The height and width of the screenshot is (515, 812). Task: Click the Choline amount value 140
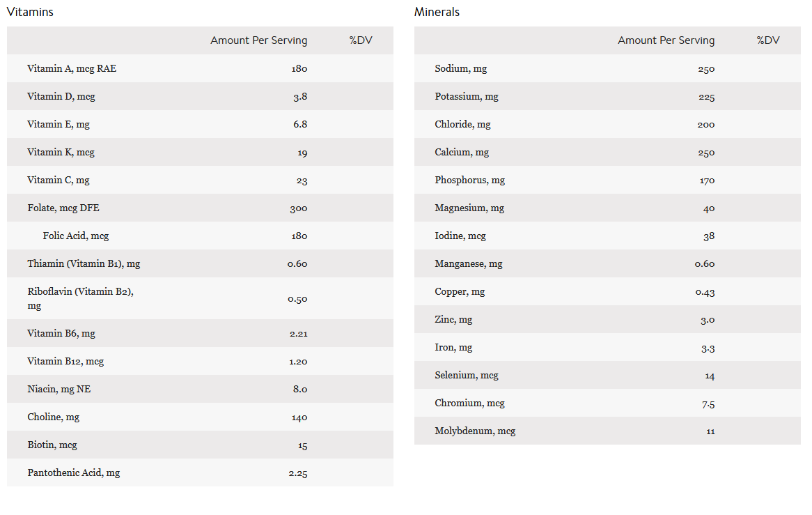pyautogui.click(x=299, y=417)
